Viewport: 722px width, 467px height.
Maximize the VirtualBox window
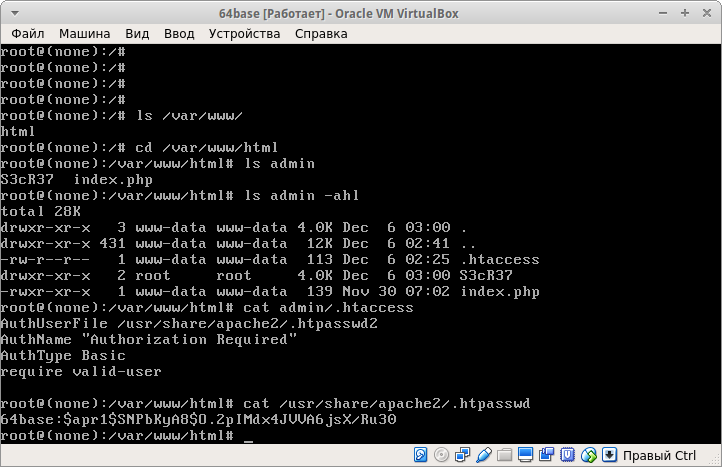tap(685, 13)
